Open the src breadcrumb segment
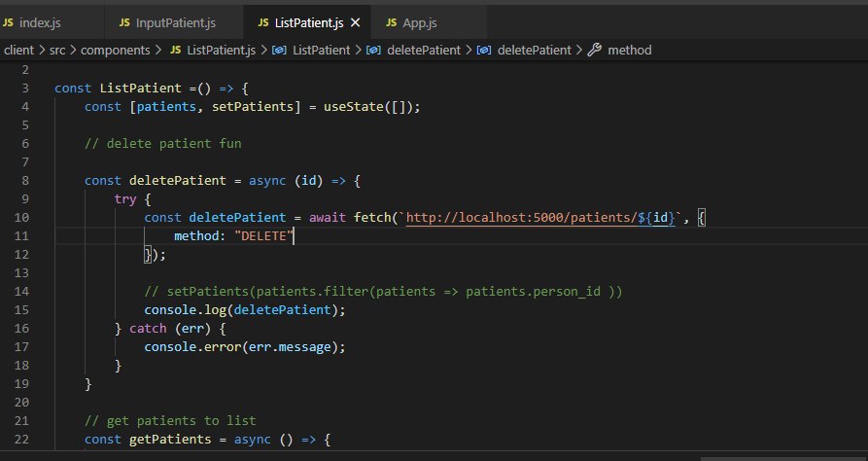The width and height of the screenshot is (868, 461). point(57,50)
